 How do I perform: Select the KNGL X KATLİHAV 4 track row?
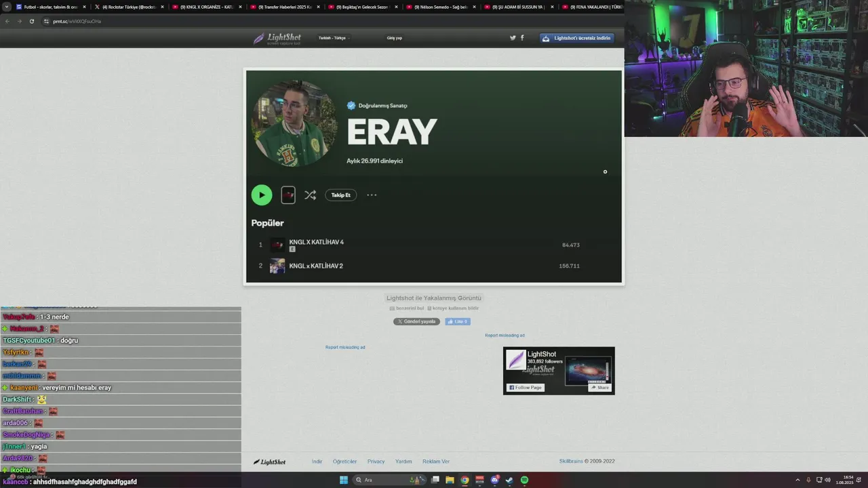click(x=434, y=245)
